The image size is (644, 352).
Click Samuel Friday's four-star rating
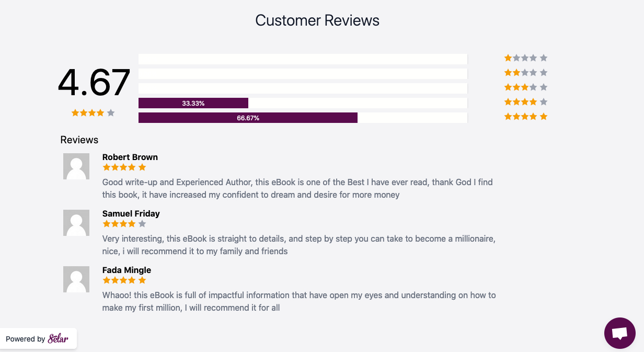(124, 224)
